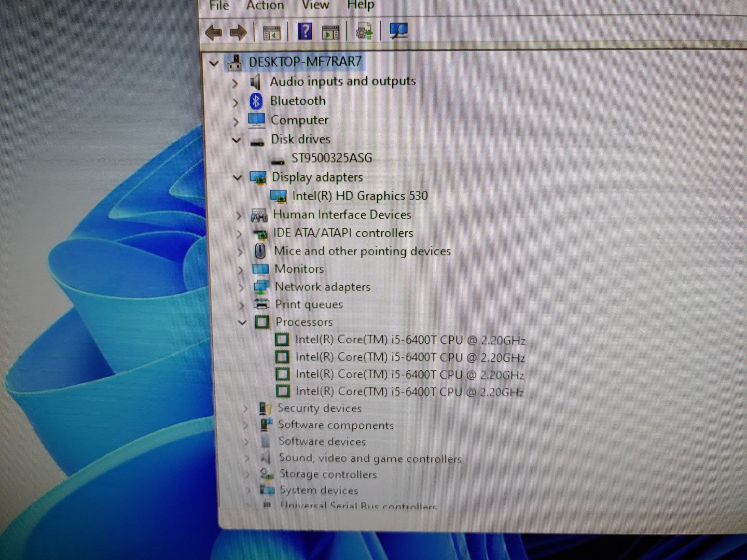Click the Security devices key icon
The height and width of the screenshot is (560, 747).
pyautogui.click(x=265, y=409)
